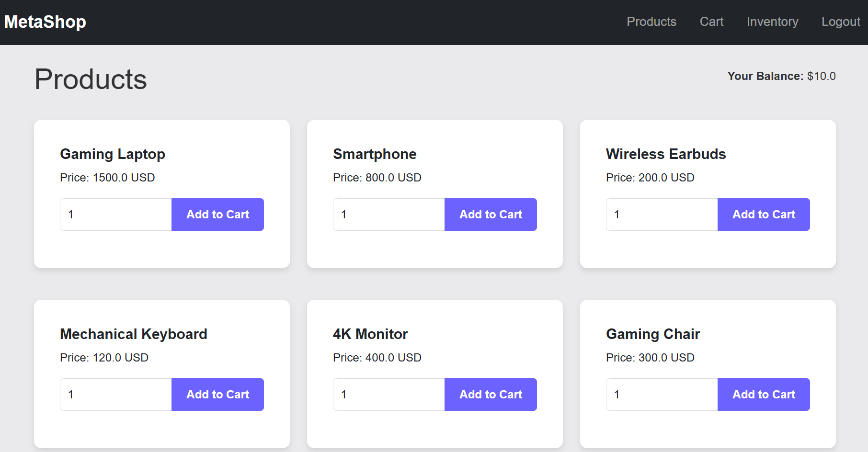Focus the Wireless Earbuds quantity field
This screenshot has width=868, height=452.
point(662,215)
